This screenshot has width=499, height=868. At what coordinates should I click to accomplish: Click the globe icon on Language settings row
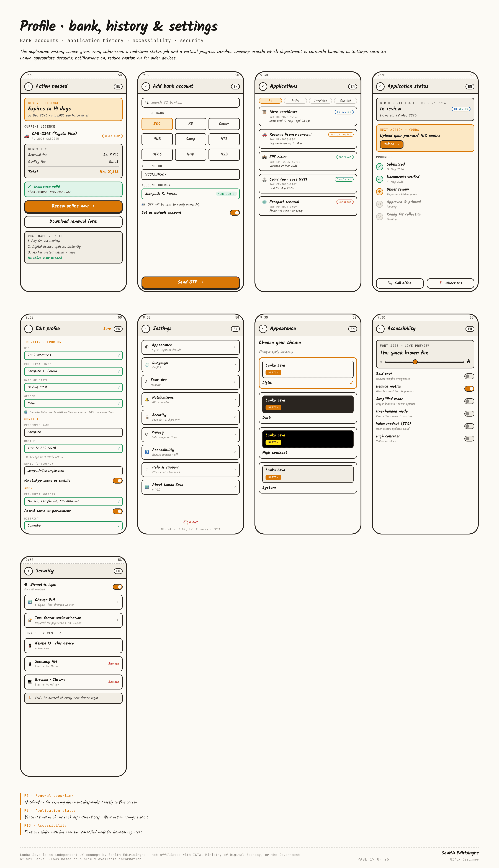[x=147, y=365]
